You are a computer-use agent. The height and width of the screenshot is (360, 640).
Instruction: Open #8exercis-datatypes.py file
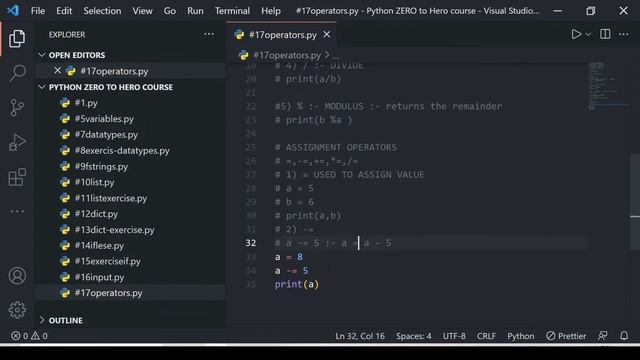click(x=122, y=151)
